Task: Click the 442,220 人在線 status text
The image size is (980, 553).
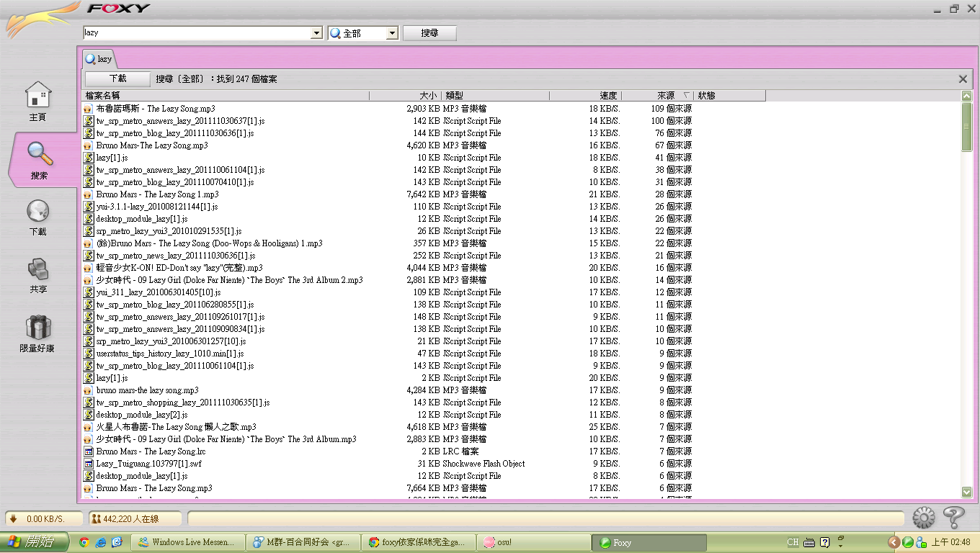Action: [x=131, y=519]
